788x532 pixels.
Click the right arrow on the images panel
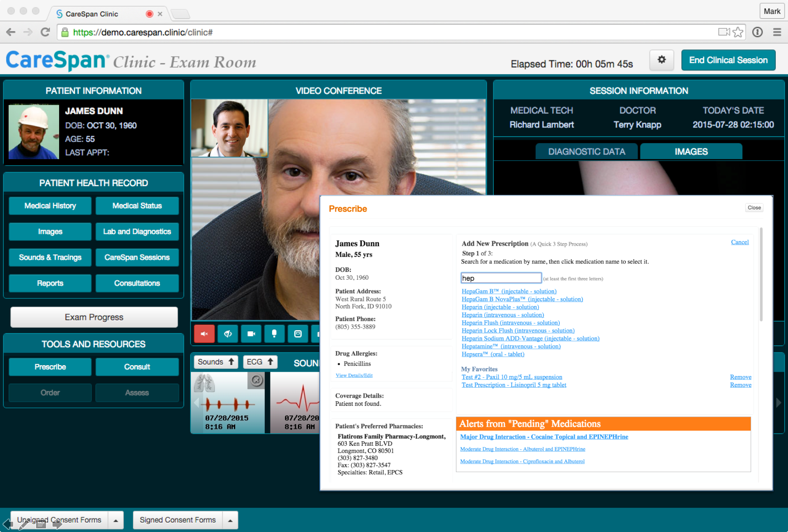778,402
